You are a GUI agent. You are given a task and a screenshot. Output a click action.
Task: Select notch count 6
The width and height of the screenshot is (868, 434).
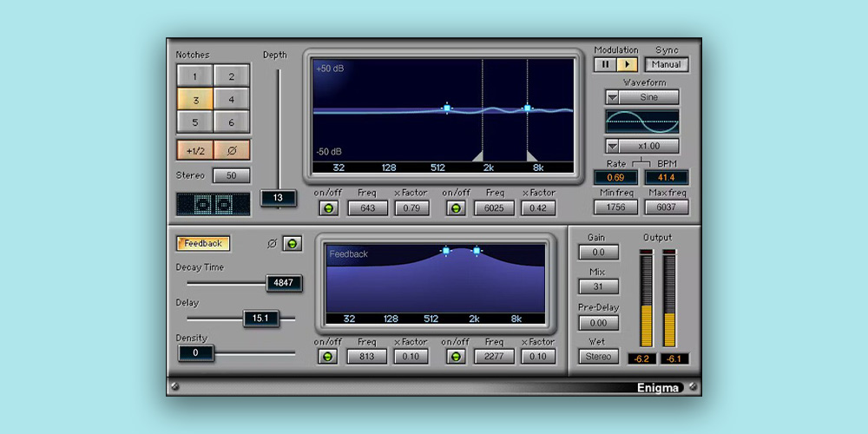point(232,122)
